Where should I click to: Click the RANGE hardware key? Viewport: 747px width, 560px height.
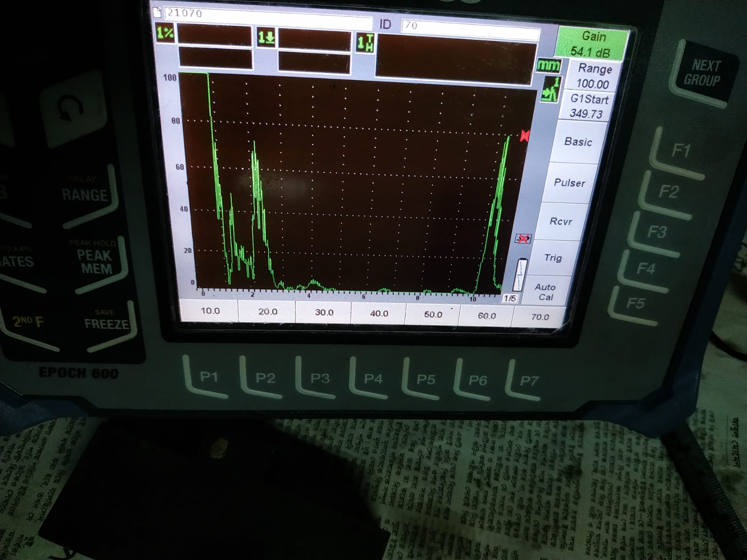pyautogui.click(x=86, y=195)
